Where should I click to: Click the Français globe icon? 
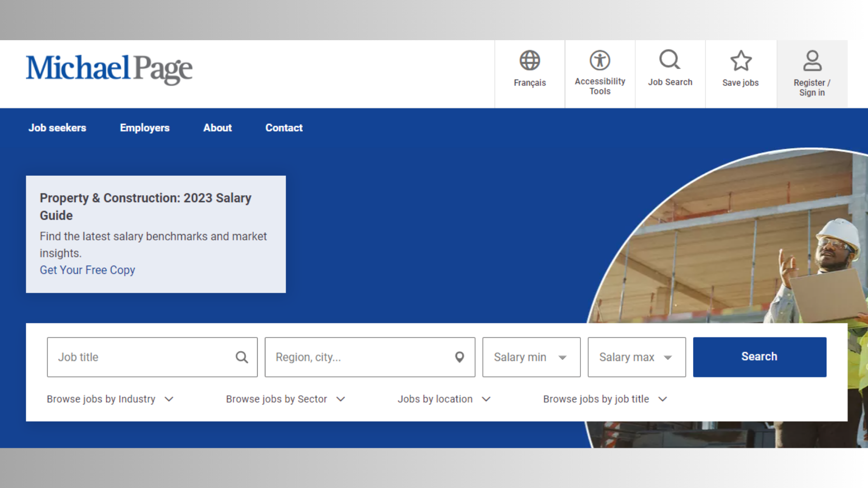pyautogui.click(x=529, y=61)
